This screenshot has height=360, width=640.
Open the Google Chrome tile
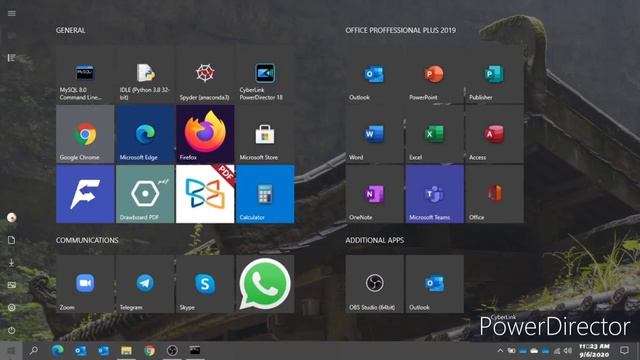85,134
